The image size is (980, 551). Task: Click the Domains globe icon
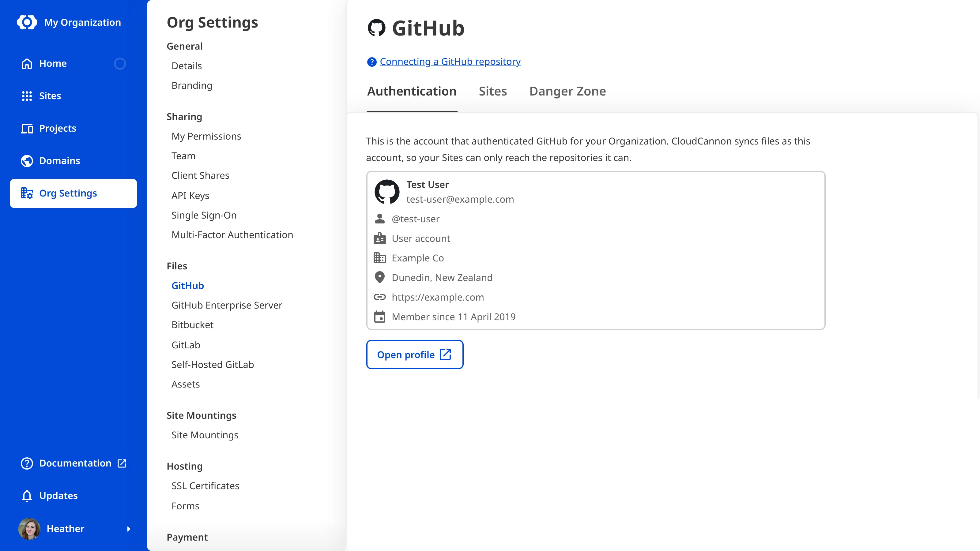coord(27,161)
